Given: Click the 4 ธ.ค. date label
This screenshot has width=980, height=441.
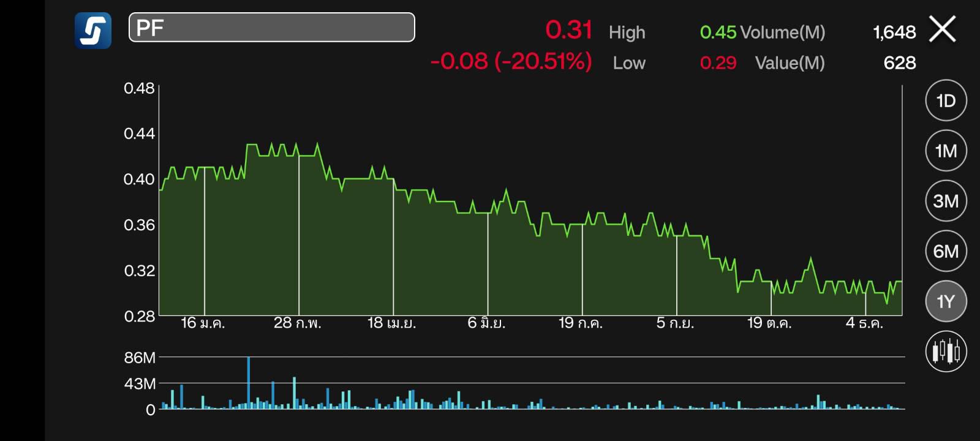Looking at the screenshot, I should tap(864, 323).
